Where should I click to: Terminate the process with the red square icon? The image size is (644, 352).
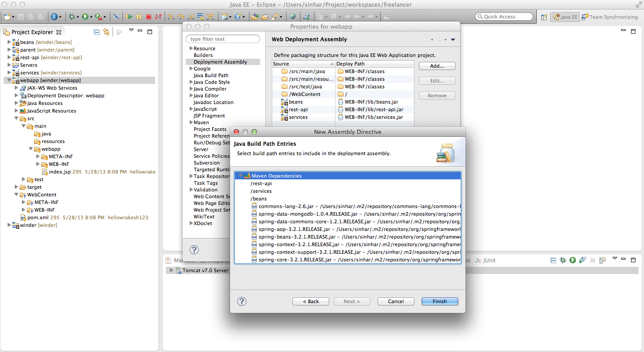tap(148, 17)
